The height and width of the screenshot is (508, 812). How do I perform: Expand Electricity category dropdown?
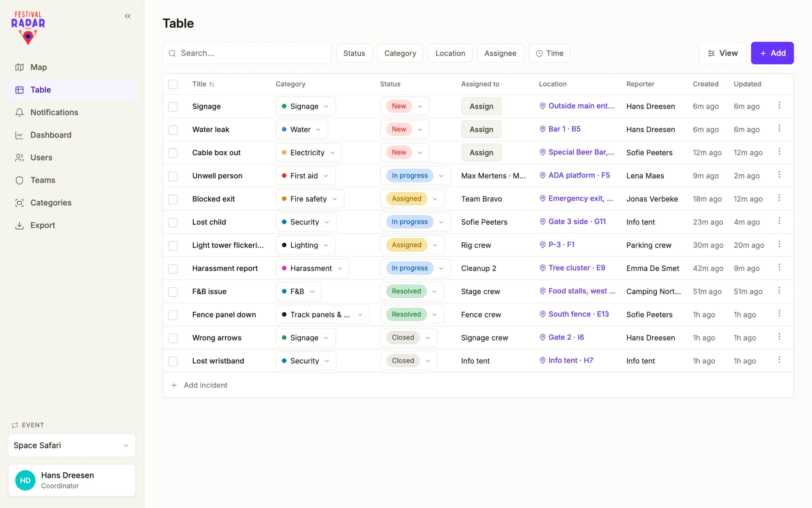[x=309, y=153]
